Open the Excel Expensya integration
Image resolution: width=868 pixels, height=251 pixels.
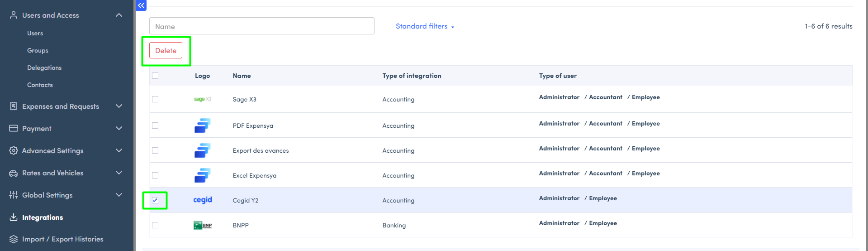pyautogui.click(x=254, y=175)
